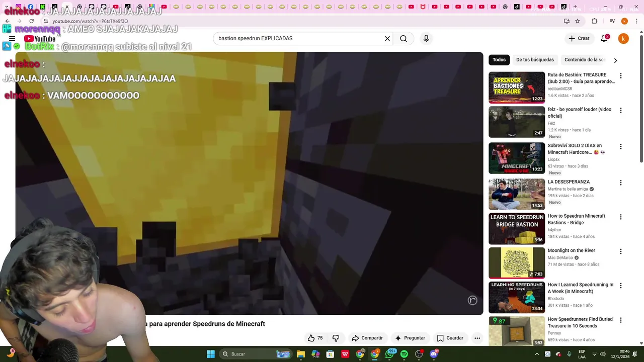Image resolution: width=644 pixels, height=362 pixels.
Task: Open LA DESESPERANZA video title
Action: coord(569,182)
